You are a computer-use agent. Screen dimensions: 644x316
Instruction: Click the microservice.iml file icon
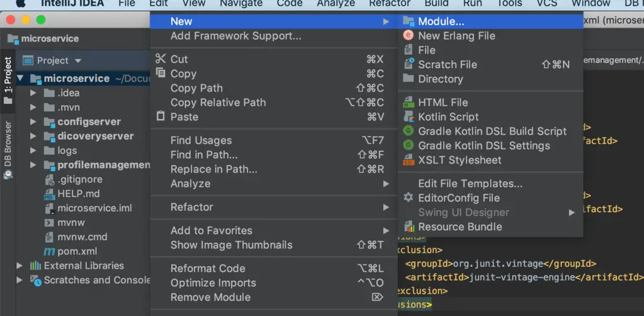click(49, 208)
